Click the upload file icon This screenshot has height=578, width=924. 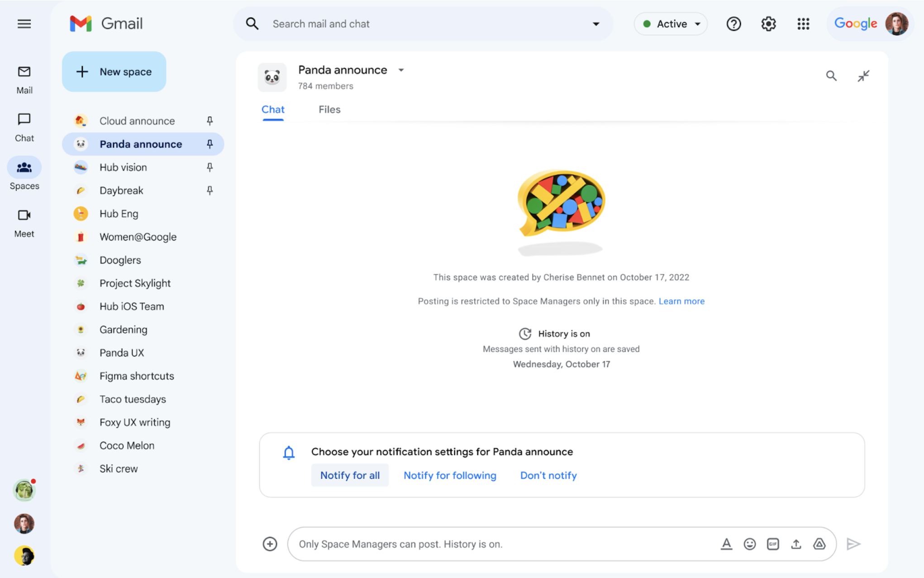[796, 544]
